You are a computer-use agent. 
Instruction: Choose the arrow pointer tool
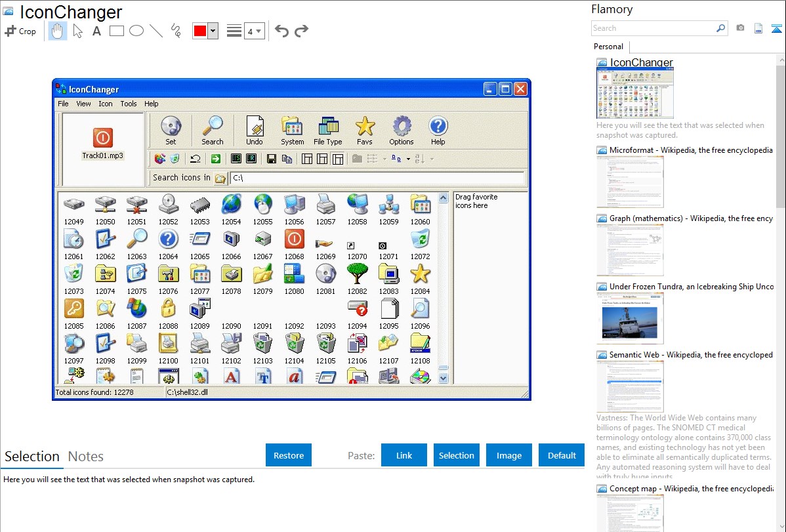point(77,31)
